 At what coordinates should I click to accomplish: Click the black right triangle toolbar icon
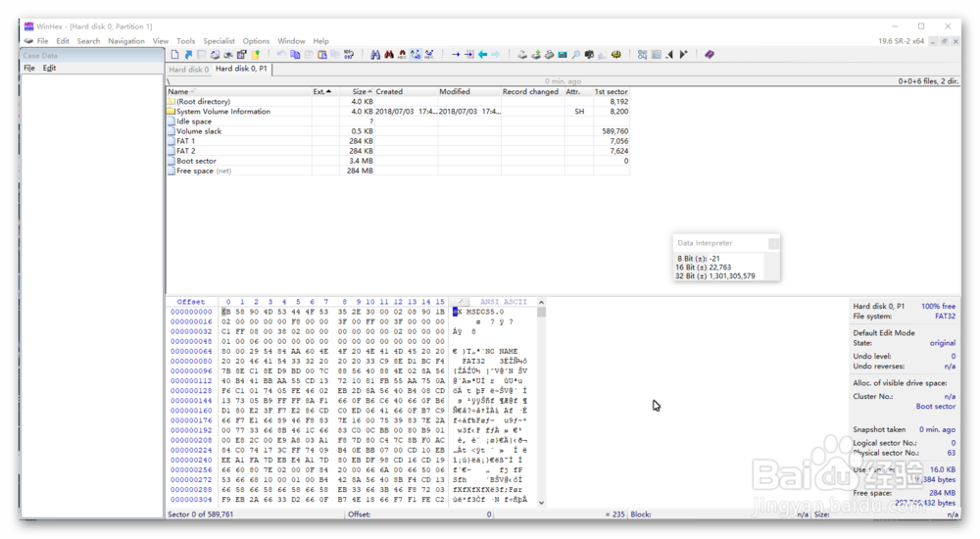pos(684,55)
